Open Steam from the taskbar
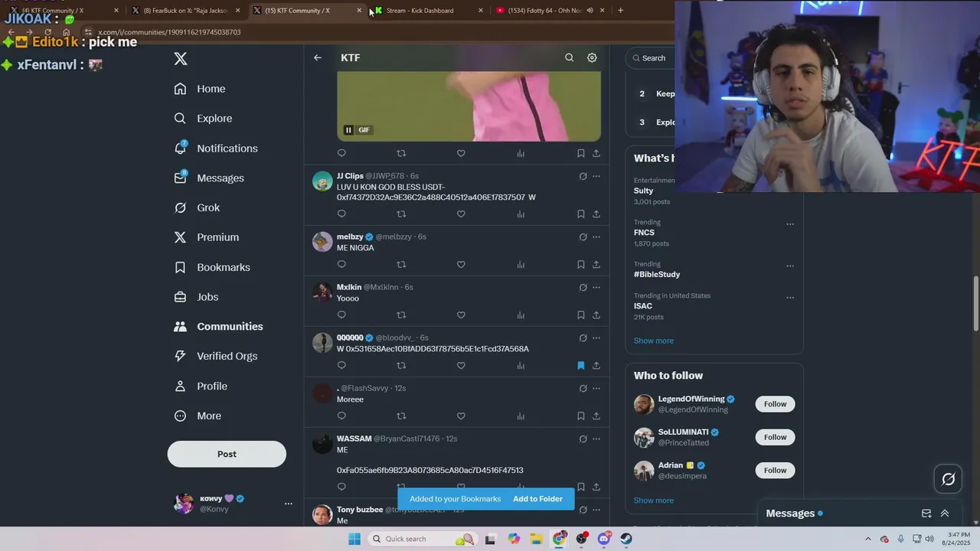 pyautogui.click(x=626, y=539)
